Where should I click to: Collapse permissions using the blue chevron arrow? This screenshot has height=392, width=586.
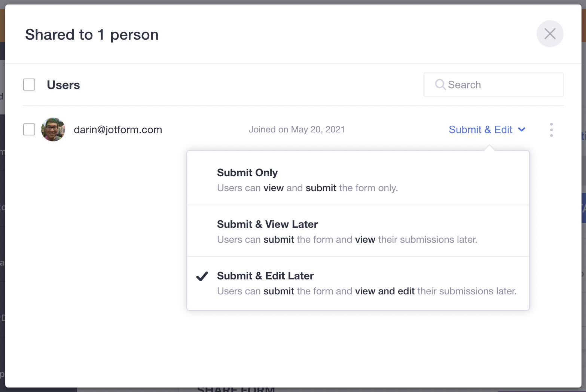[522, 129]
